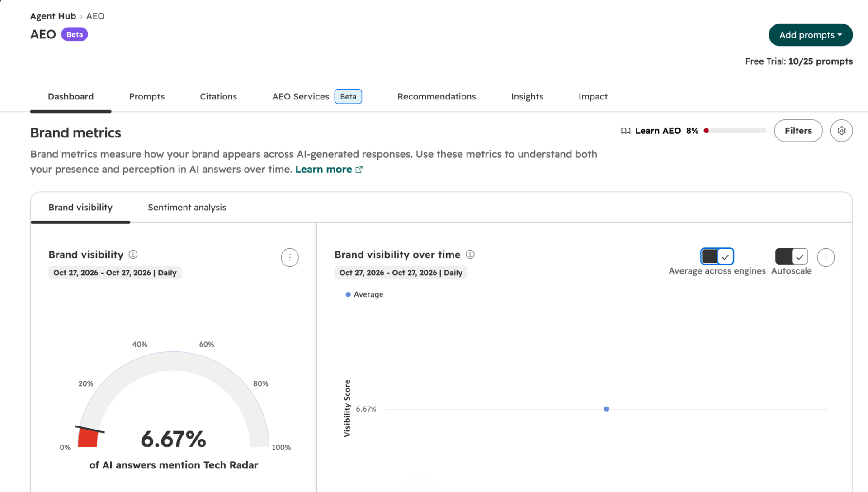Go to the AEO Services tab

[316, 96]
